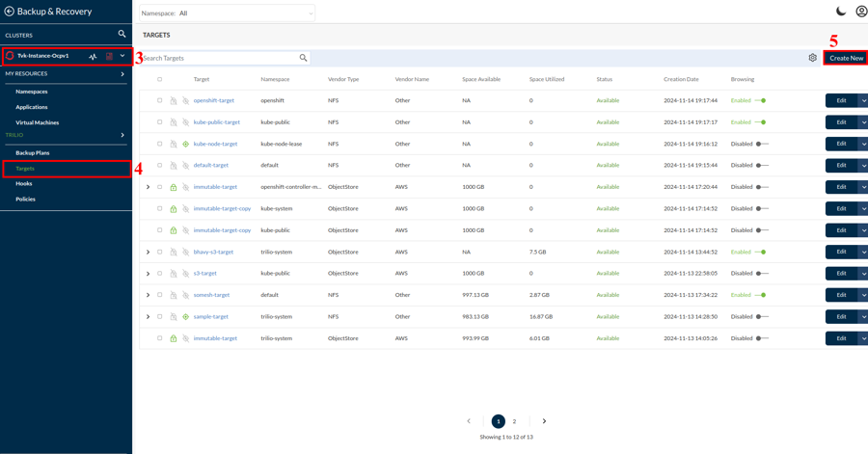Expand the bhavy-s3-target row
868x454 pixels.
click(x=148, y=253)
